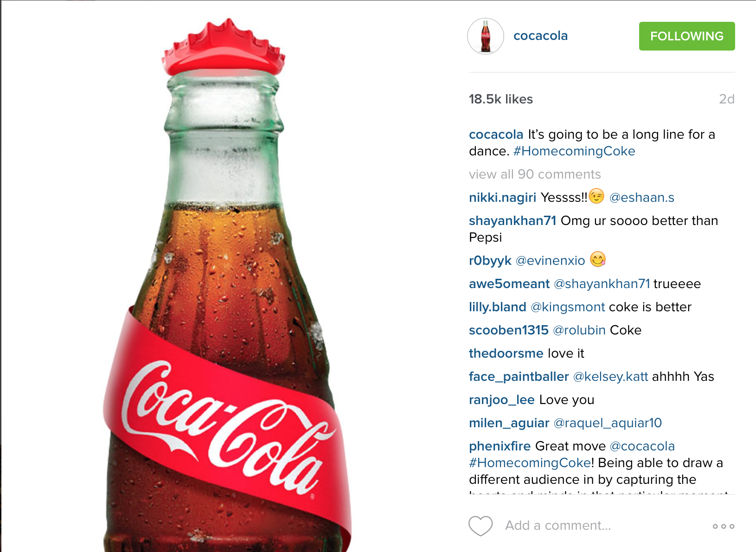
Task: Open #HomecomingCoke hashtag in caption
Action: click(x=574, y=151)
